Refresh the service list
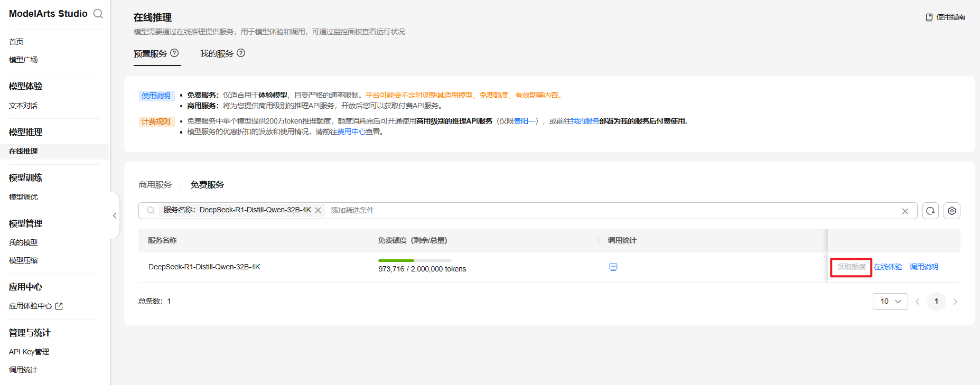 930,211
